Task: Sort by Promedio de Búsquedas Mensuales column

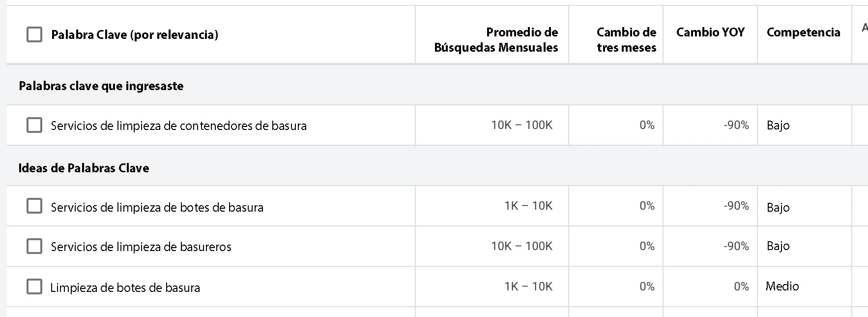Action: pyautogui.click(x=496, y=40)
